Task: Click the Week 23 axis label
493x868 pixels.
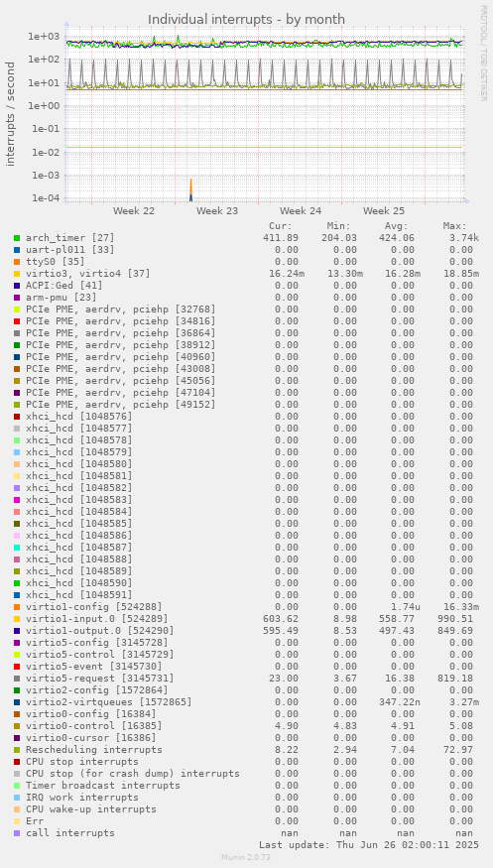Action: (x=217, y=211)
